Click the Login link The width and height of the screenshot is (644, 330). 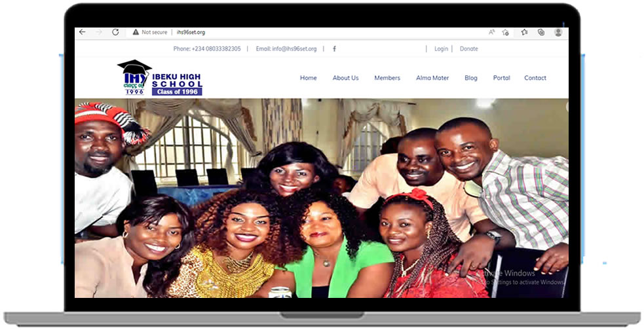click(x=441, y=49)
